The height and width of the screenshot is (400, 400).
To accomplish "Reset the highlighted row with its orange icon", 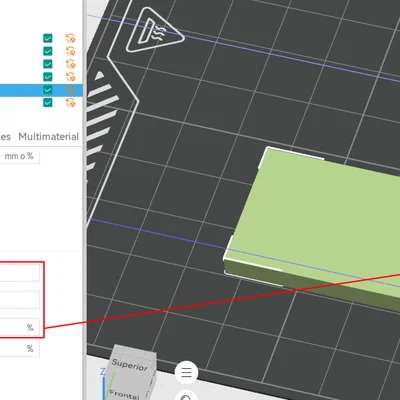I will [x=70, y=90].
